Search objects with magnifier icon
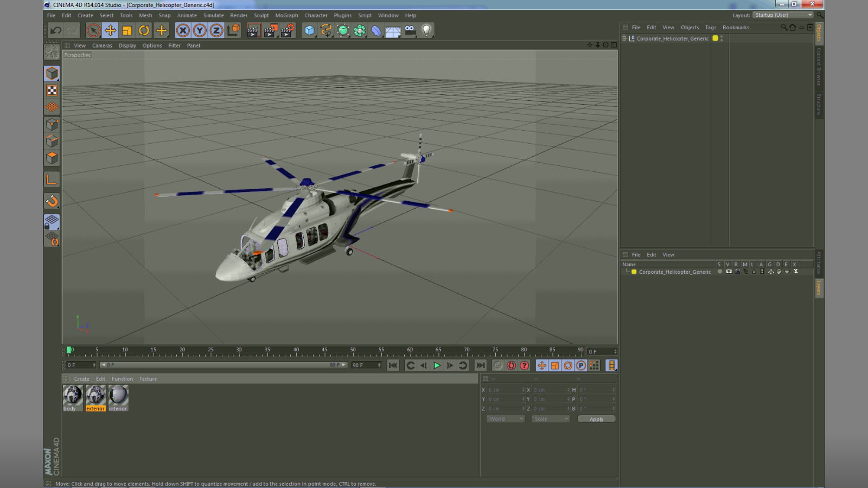 (784, 28)
